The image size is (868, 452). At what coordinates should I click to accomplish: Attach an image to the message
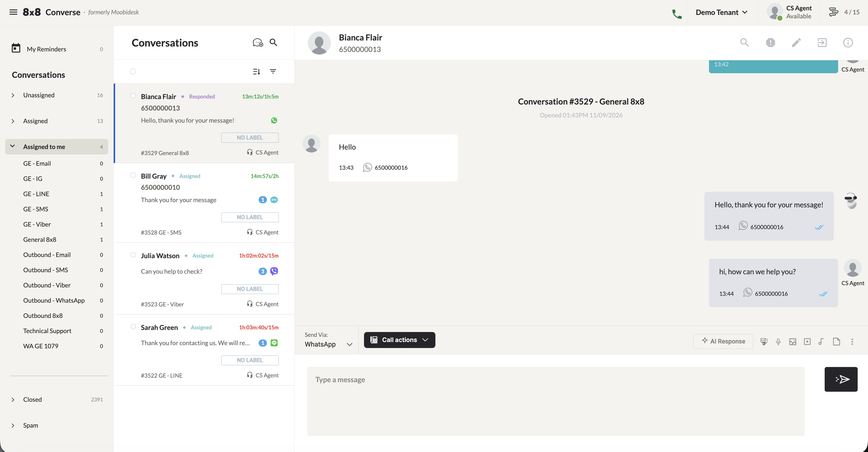pos(793,341)
